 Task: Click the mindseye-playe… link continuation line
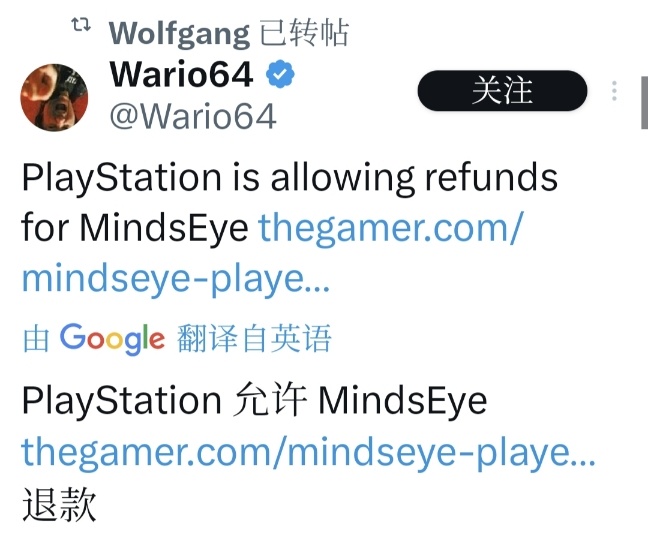point(176,279)
